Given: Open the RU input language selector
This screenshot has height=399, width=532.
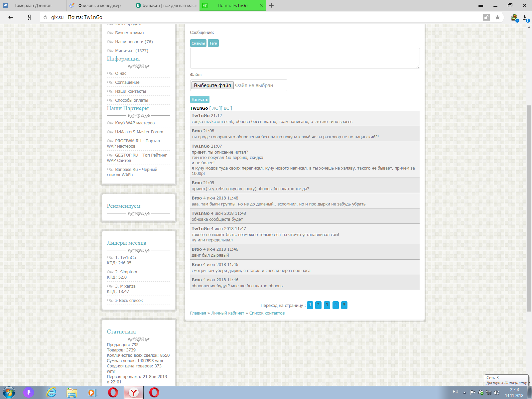Looking at the screenshot, I should 455,392.
